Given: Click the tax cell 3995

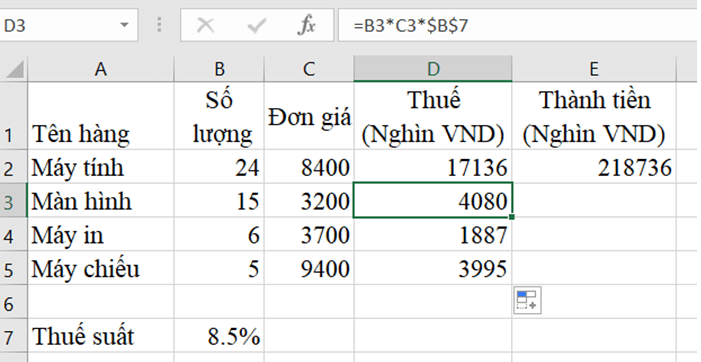Looking at the screenshot, I should point(433,268).
